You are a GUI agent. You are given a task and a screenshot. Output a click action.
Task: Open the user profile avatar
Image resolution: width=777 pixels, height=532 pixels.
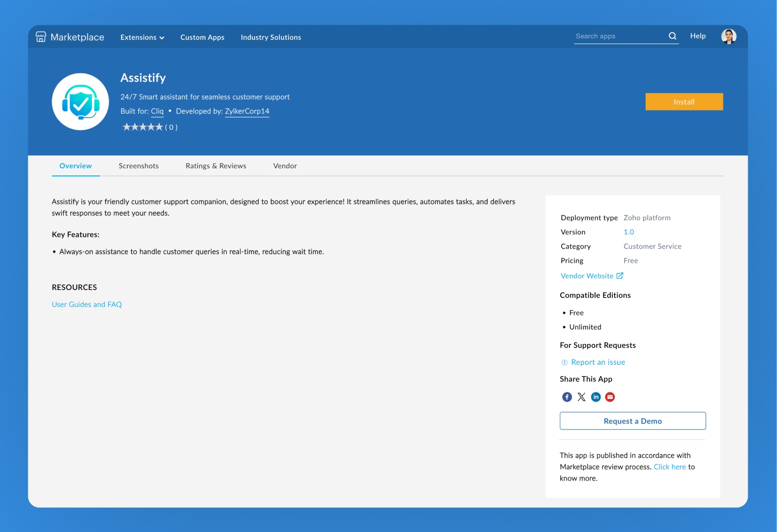pos(729,36)
